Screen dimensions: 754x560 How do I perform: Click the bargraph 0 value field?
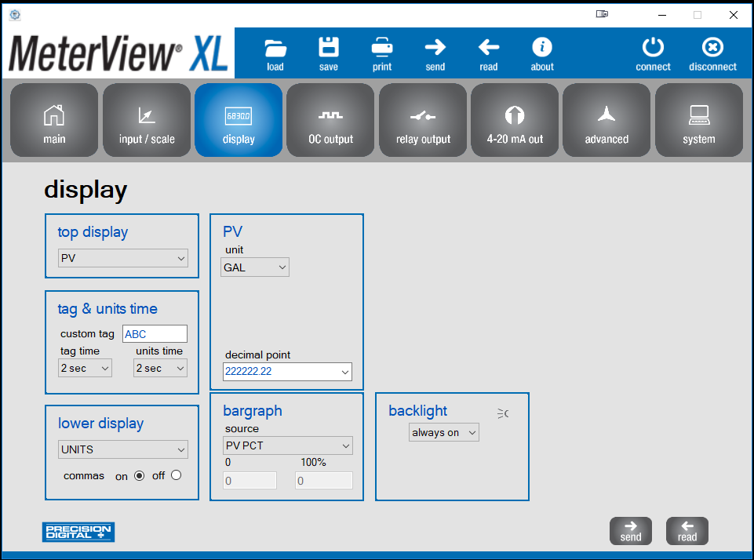250,481
